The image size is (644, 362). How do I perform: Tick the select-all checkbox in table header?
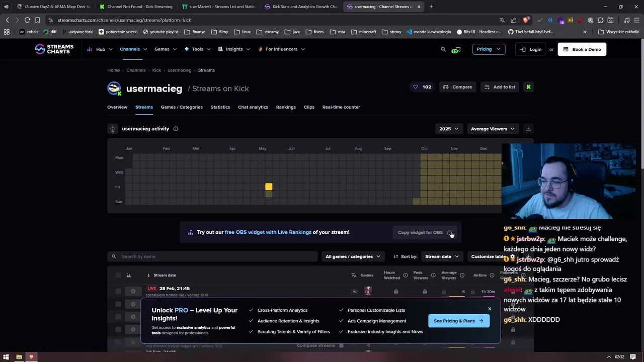[x=118, y=275]
